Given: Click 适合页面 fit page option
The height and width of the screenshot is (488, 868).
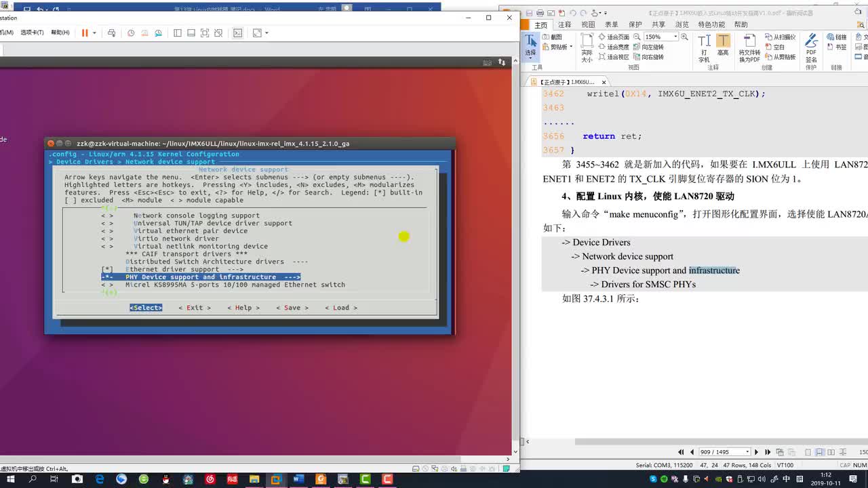Looking at the screenshot, I should pos(614,37).
